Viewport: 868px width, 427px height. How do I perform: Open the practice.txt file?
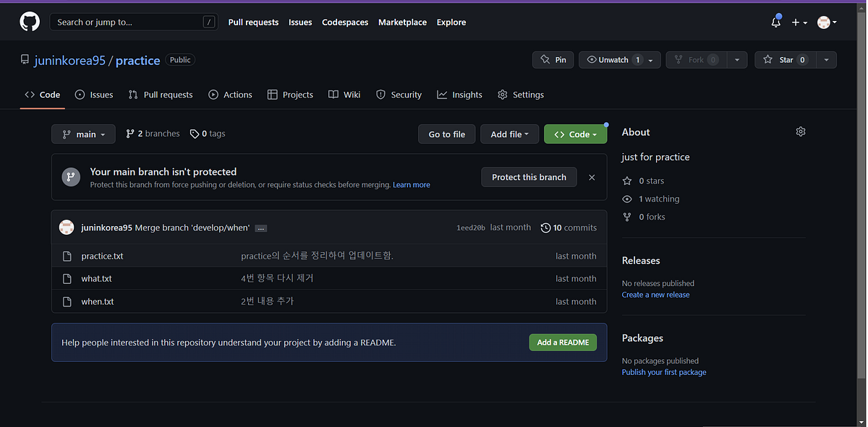tap(102, 256)
